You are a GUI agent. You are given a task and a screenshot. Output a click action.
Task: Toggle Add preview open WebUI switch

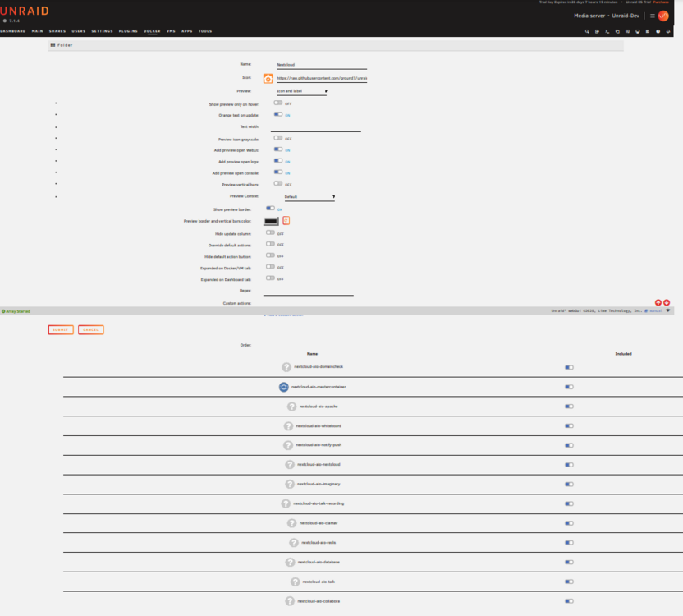point(278,149)
